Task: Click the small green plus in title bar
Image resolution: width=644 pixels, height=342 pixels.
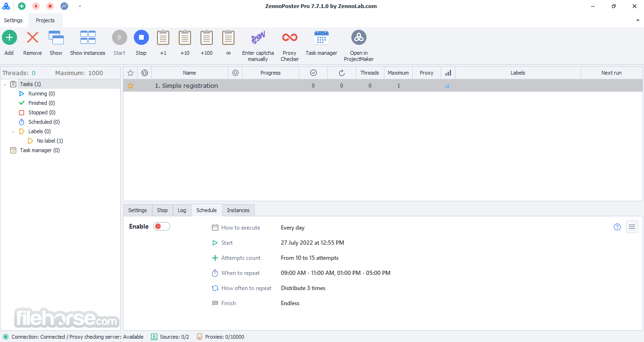Action: [x=22, y=6]
